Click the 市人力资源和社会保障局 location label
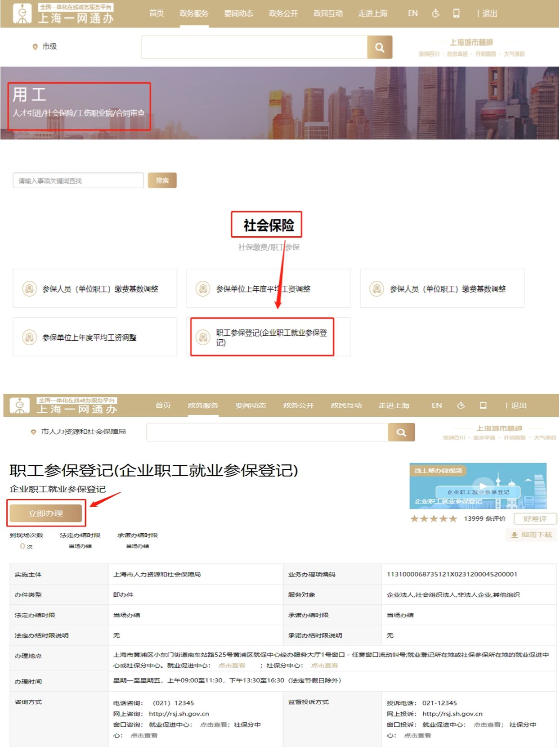Screen dimensions: 560x747 (x=83, y=432)
